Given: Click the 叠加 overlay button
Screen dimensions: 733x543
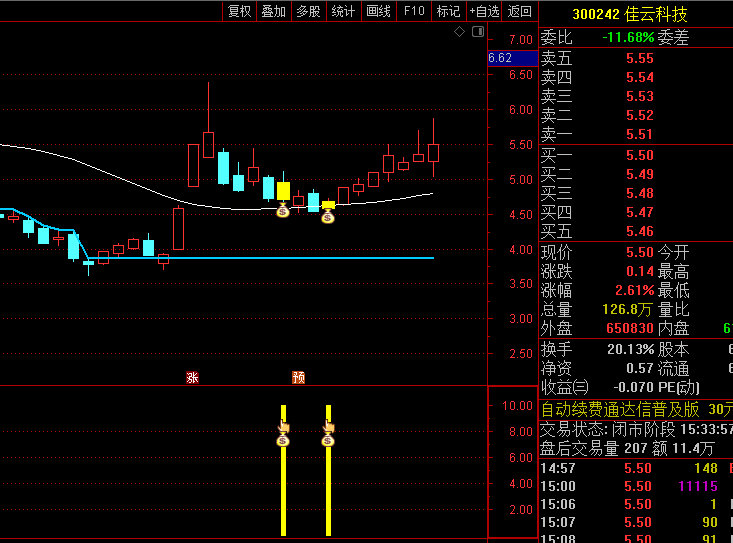Looking at the screenshot, I should (x=274, y=11).
